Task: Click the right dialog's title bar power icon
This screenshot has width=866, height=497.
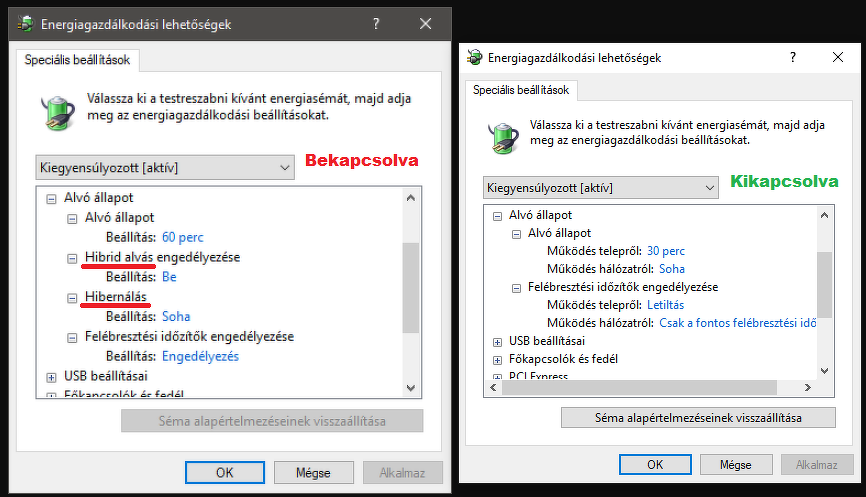Action: point(475,58)
